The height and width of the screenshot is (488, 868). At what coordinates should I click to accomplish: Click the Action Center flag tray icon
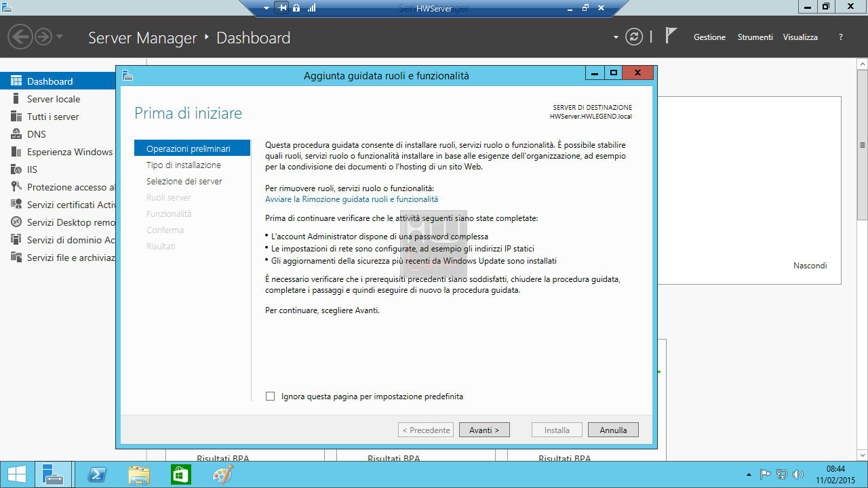(765, 474)
